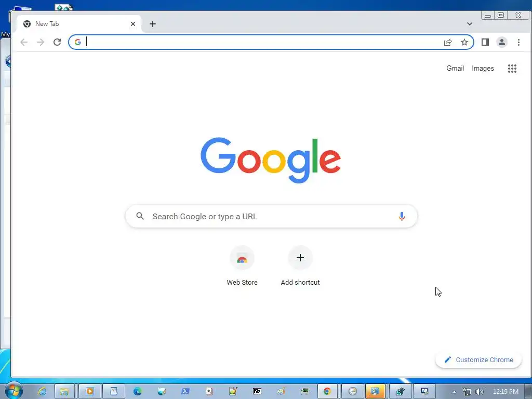Click Add shortcut button
This screenshot has height=399, width=532.
(300, 267)
